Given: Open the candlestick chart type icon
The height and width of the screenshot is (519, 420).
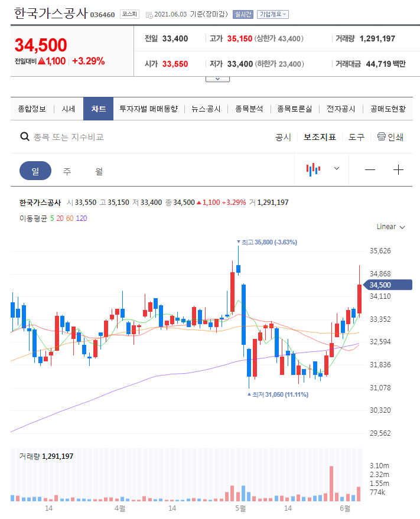Looking at the screenshot, I should pyautogui.click(x=313, y=169).
